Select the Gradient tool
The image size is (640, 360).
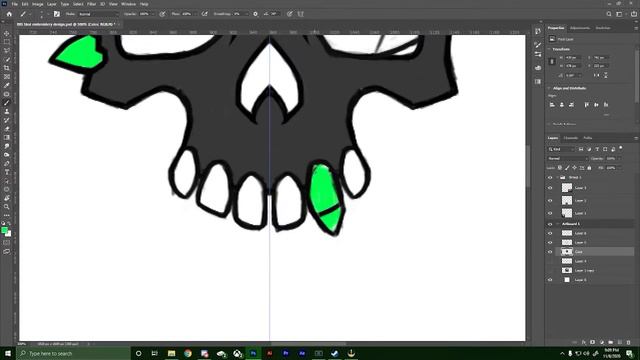click(7, 138)
